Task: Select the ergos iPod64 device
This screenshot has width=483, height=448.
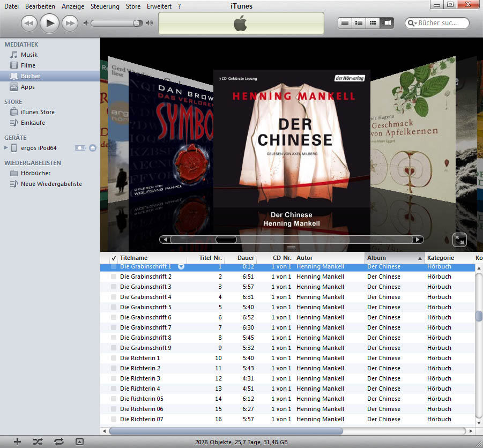Action: click(x=39, y=148)
